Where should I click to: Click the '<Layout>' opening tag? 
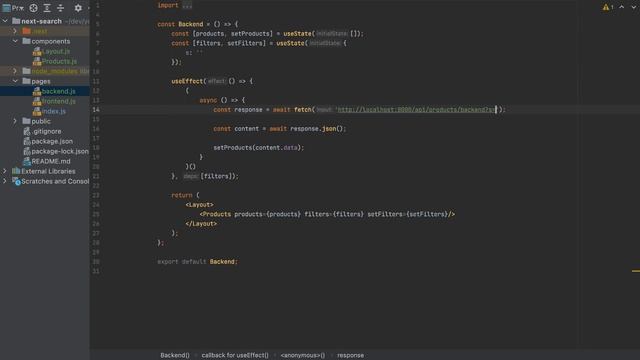(x=199, y=204)
